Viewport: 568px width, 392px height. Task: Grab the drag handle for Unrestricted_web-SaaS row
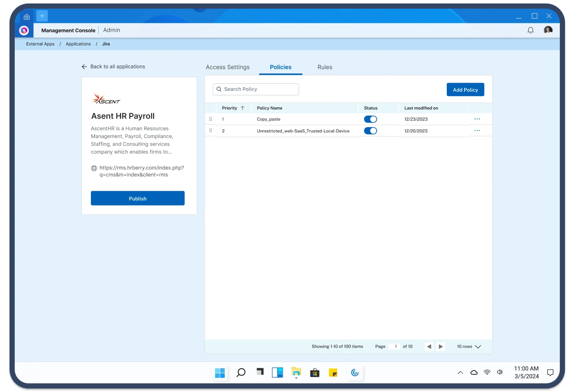click(x=210, y=131)
